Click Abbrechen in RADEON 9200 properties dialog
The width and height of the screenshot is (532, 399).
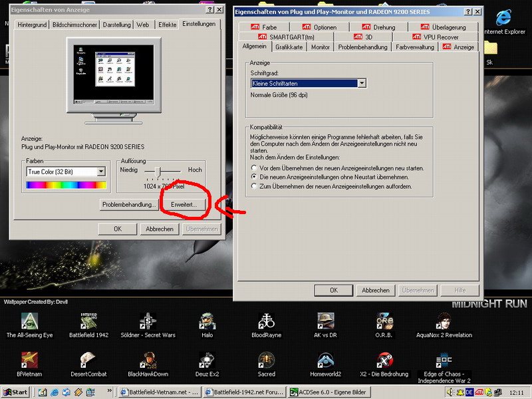376,291
